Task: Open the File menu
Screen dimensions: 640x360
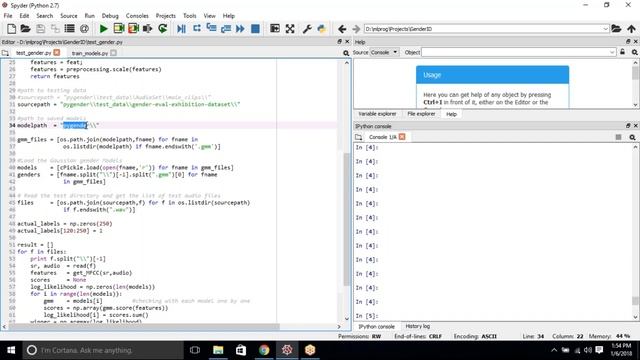Action: (8, 16)
